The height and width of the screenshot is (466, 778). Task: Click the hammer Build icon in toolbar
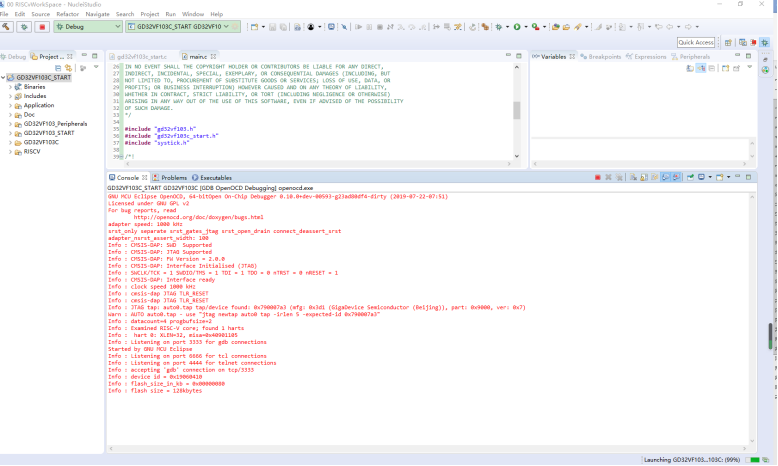point(6,27)
